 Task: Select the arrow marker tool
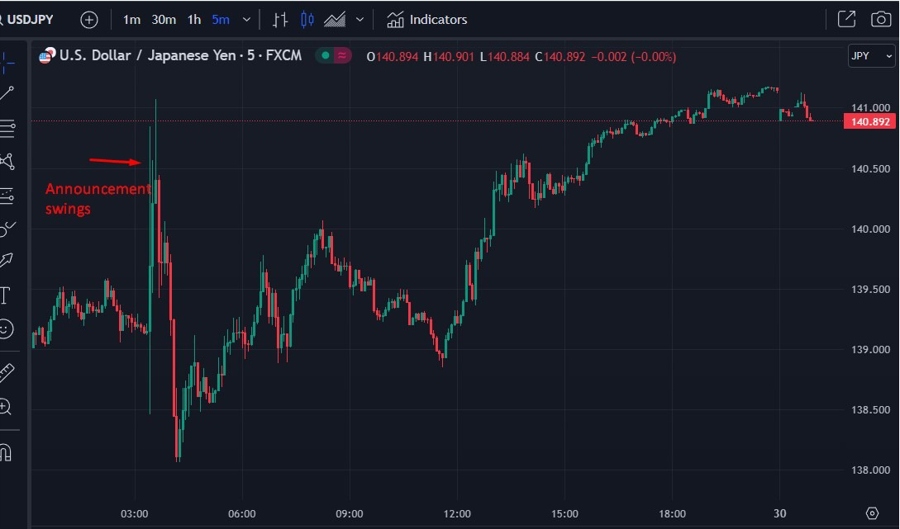click(7, 260)
